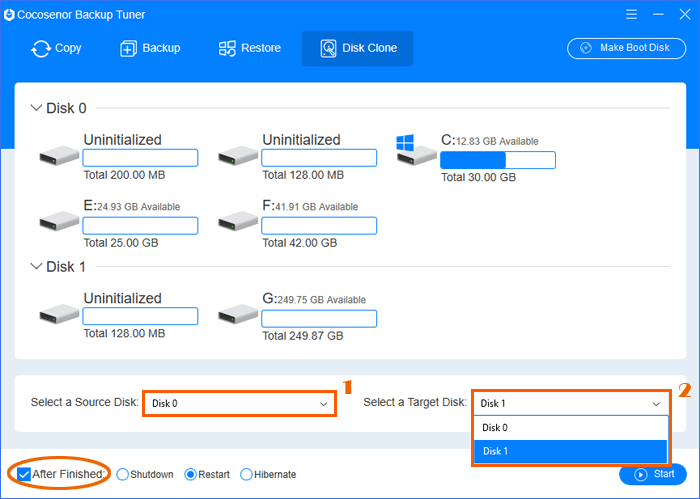Image resolution: width=700 pixels, height=499 pixels.
Task: Select Disk 1 uninitialized 128.00 MB drive icon
Action: click(x=59, y=314)
